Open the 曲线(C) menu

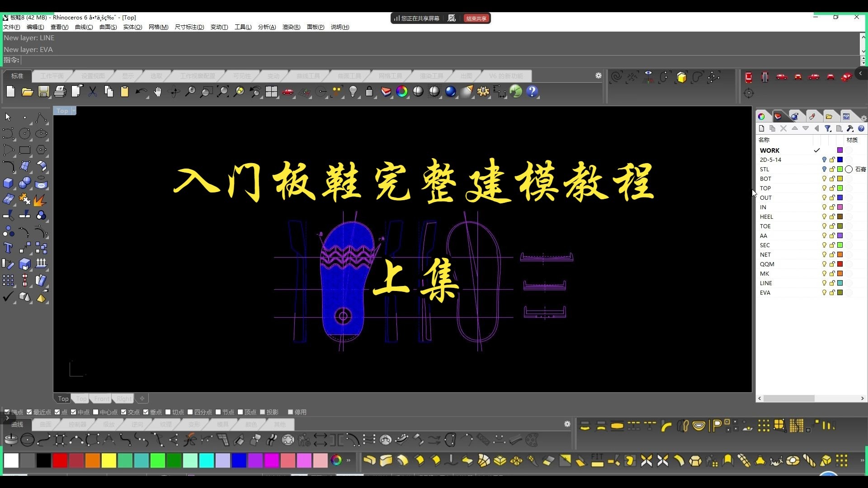[84, 27]
